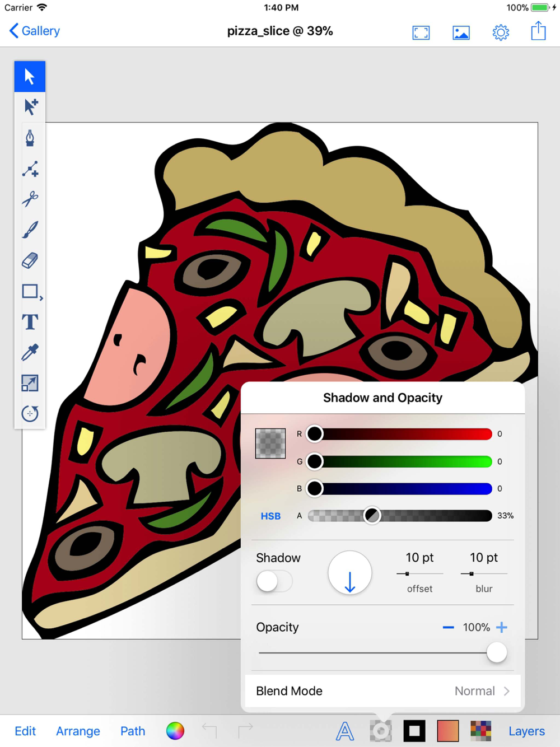The width and height of the screenshot is (560, 747).
Task: Open the Settings gear menu
Action: pos(501,32)
